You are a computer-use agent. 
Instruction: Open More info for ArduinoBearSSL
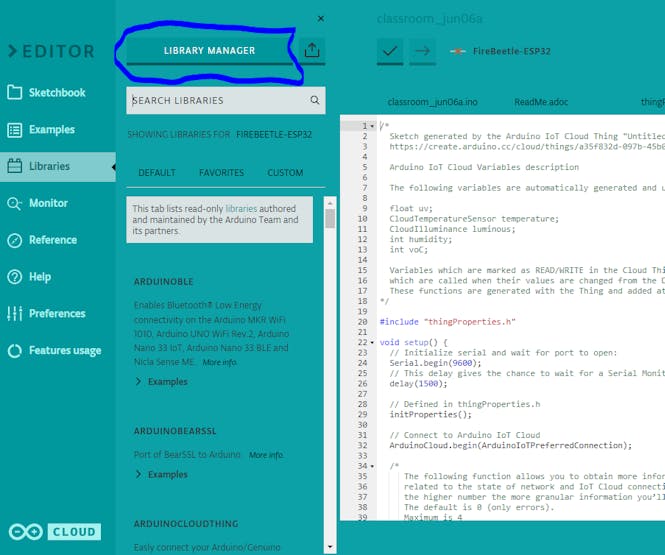266,455
